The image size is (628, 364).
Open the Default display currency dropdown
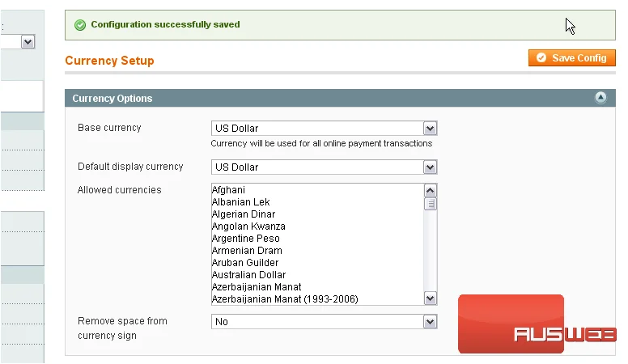point(324,167)
